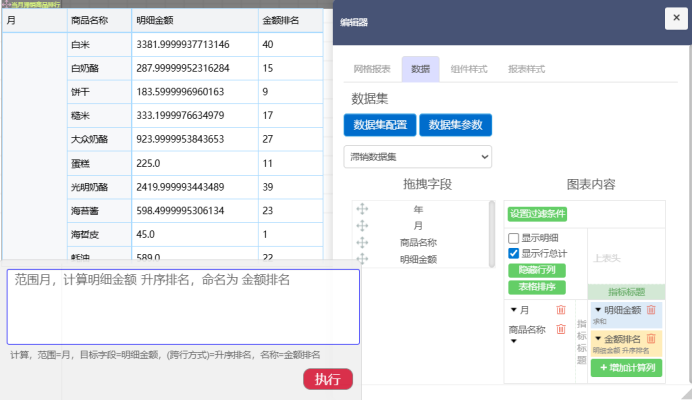Click the 年 field in the drag list
The image size is (692, 400).
pos(418,209)
